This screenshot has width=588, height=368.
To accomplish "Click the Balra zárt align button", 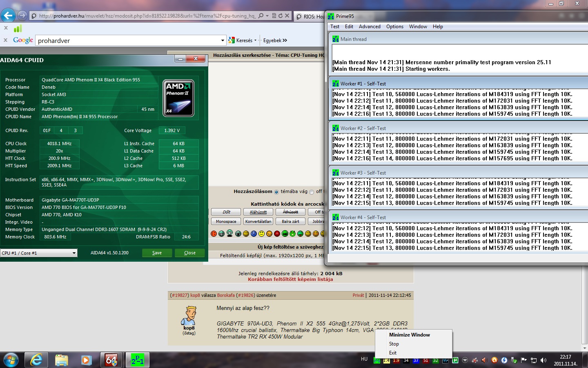I will 290,221.
